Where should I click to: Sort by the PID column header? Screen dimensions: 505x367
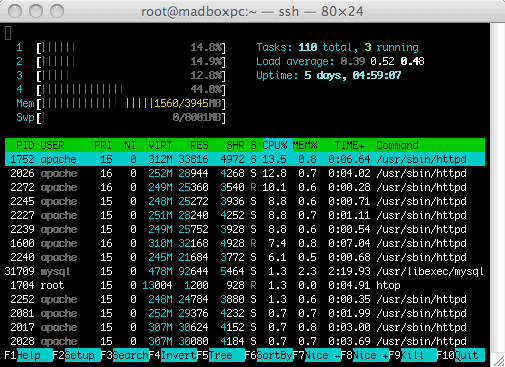(x=25, y=145)
